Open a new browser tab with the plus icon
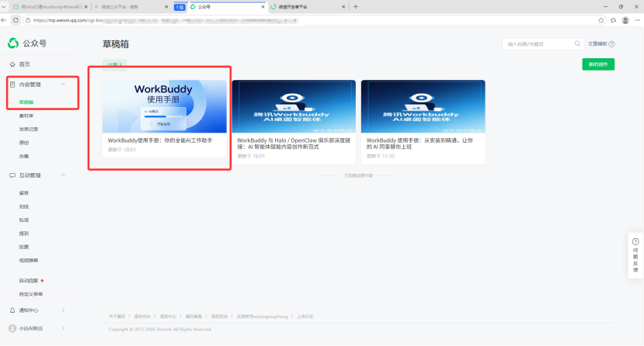The height and width of the screenshot is (346, 644). (356, 6)
